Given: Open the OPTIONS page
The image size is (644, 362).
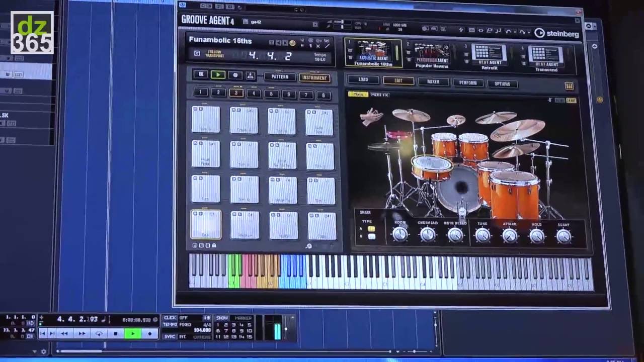Looking at the screenshot, I should (x=502, y=84).
